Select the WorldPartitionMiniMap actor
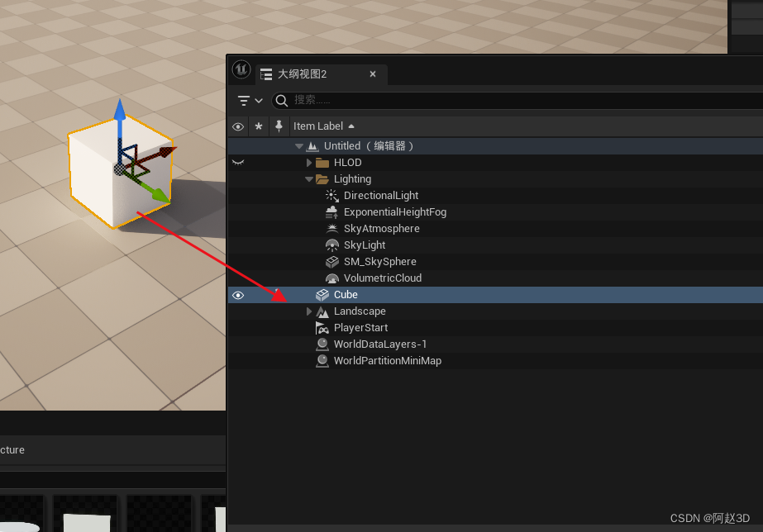This screenshot has height=532, width=763. [x=388, y=361]
